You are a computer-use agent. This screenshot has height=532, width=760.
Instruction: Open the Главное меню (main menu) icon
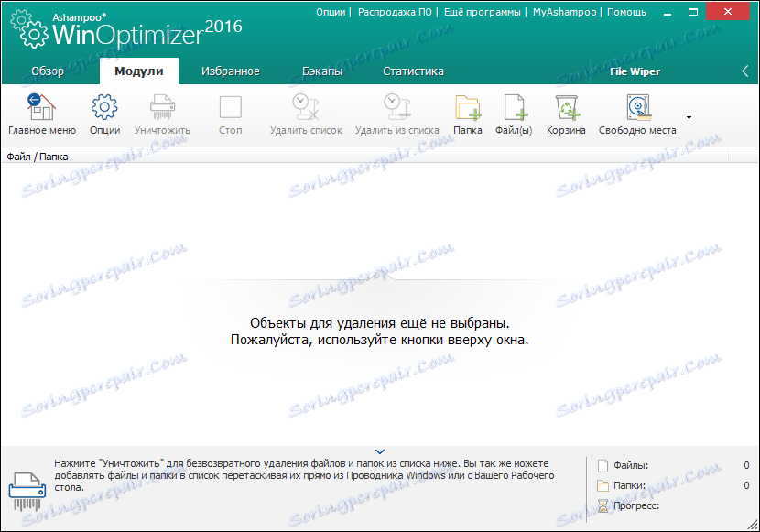point(41,114)
